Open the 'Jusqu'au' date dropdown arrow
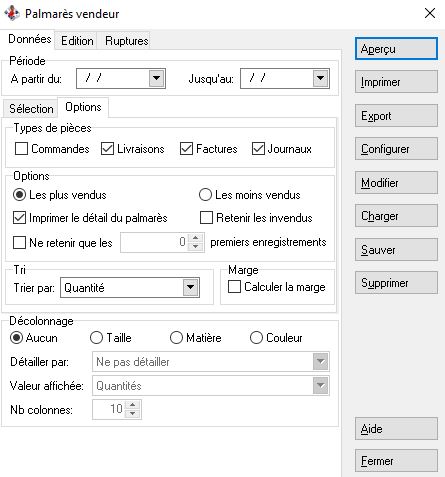445x477 pixels. click(x=320, y=78)
